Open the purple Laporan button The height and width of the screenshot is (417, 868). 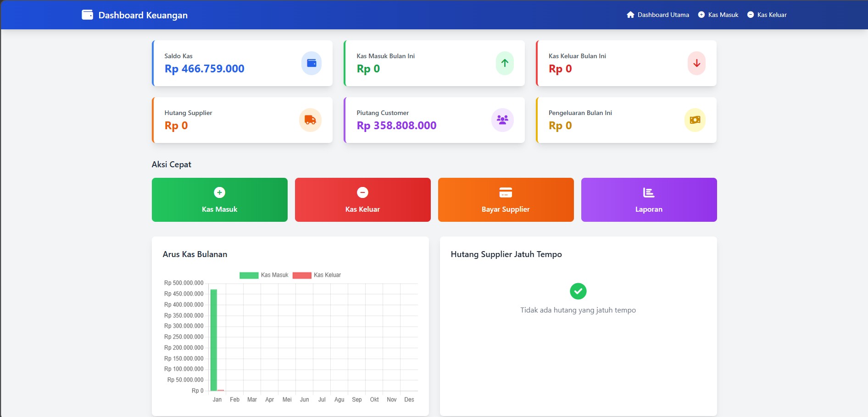tap(649, 200)
